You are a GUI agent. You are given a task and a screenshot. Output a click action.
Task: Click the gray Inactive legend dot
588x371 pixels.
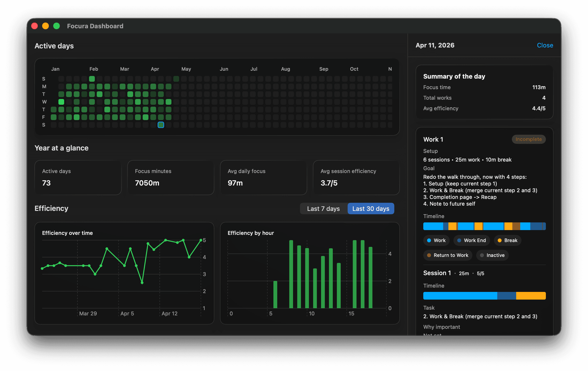coord(482,255)
